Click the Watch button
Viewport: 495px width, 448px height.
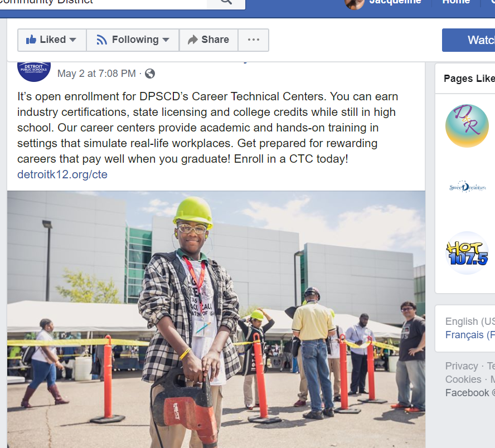point(468,40)
